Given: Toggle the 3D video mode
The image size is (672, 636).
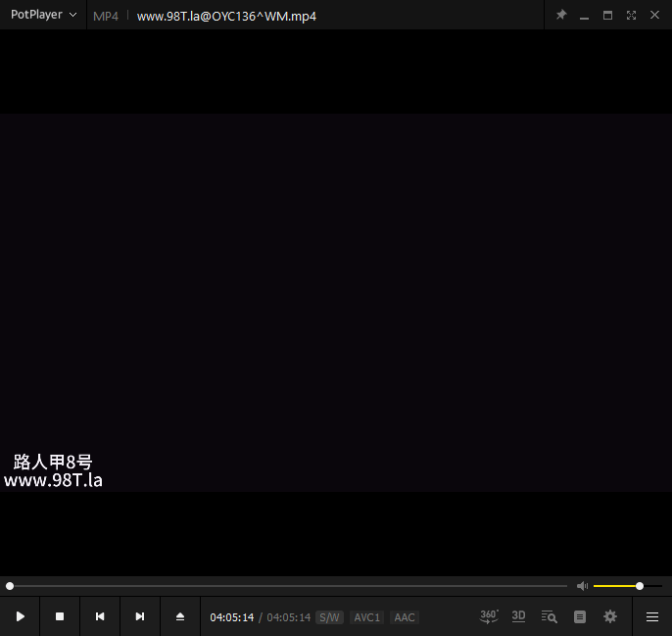Looking at the screenshot, I should [519, 616].
